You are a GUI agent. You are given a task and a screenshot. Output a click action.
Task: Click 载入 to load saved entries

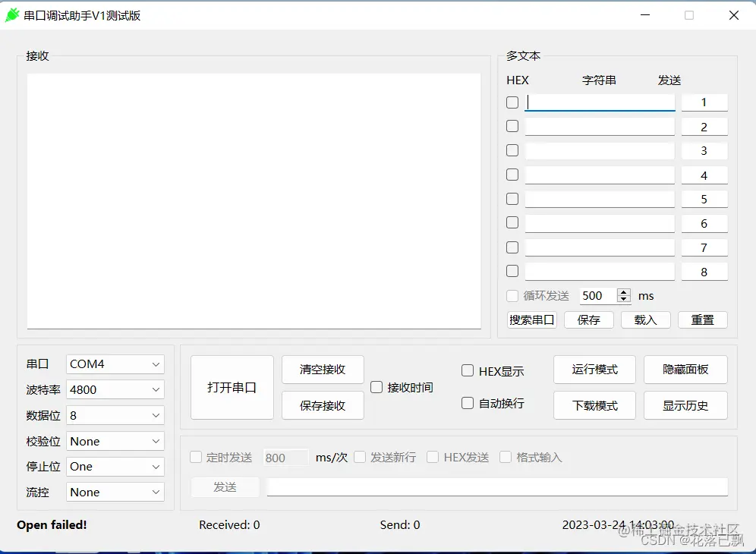click(x=645, y=319)
